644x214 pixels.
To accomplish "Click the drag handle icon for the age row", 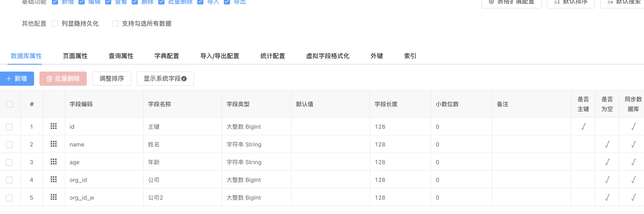I will (53, 162).
